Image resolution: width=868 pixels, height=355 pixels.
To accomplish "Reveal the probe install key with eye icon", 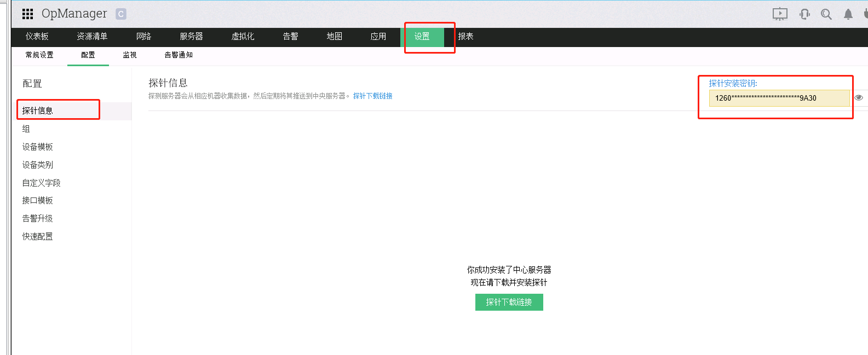I will (859, 98).
